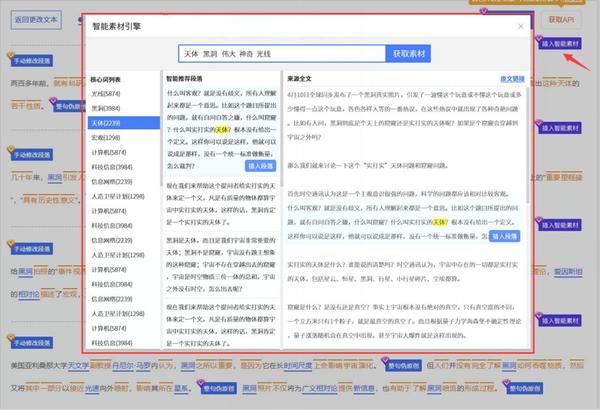Open the 广义相对论 link in the article
Screen dimensions: 600x410
(x=320, y=388)
